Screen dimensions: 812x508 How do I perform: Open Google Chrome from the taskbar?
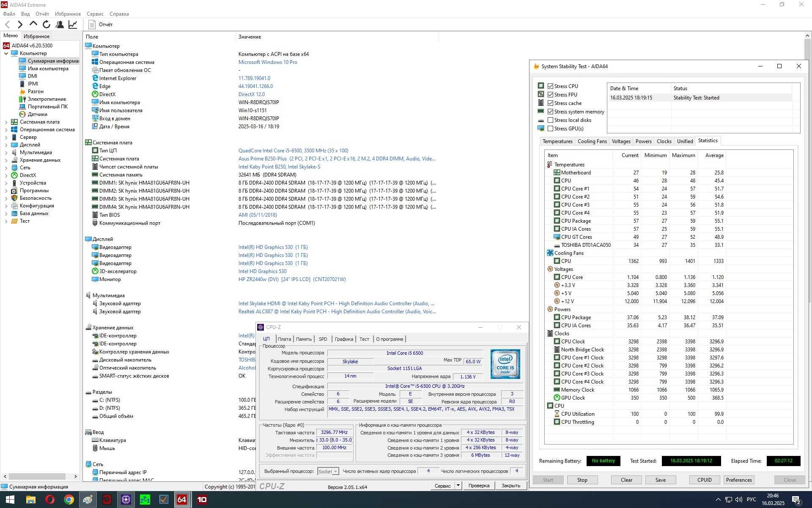[x=69, y=500]
